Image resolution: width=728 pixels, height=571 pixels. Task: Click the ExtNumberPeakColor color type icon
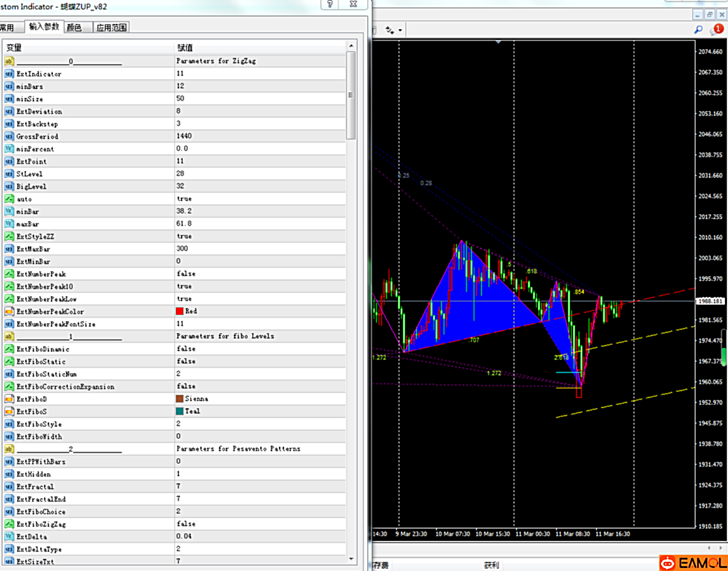click(x=9, y=311)
